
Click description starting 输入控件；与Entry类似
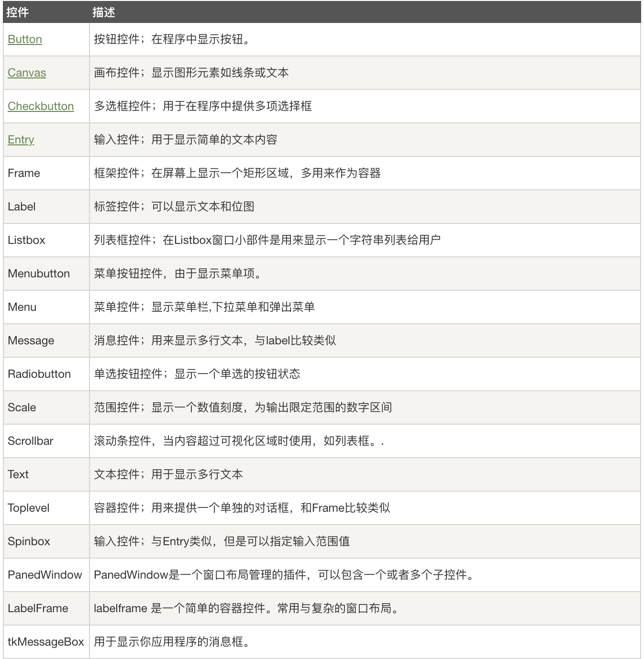222,541
